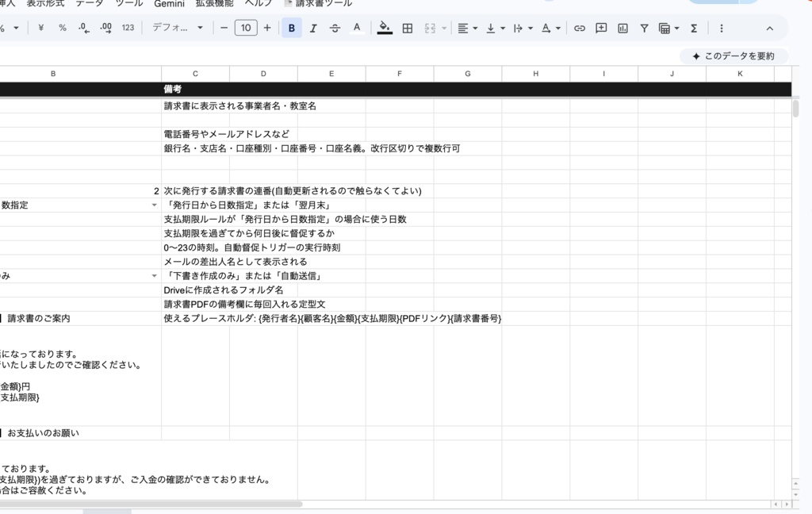812x514 pixels.
Task: Open the ヘルプ menu
Action: [258, 3]
